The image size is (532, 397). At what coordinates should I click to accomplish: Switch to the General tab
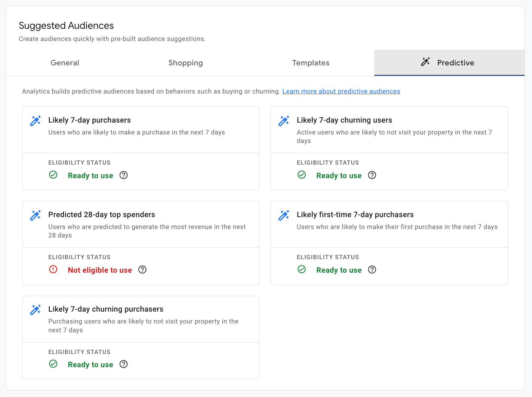[65, 63]
